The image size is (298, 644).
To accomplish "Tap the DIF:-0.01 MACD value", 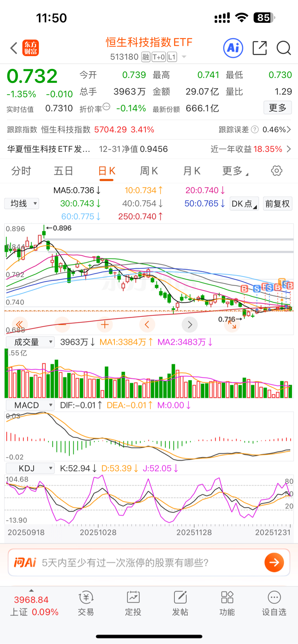I will point(81,405).
